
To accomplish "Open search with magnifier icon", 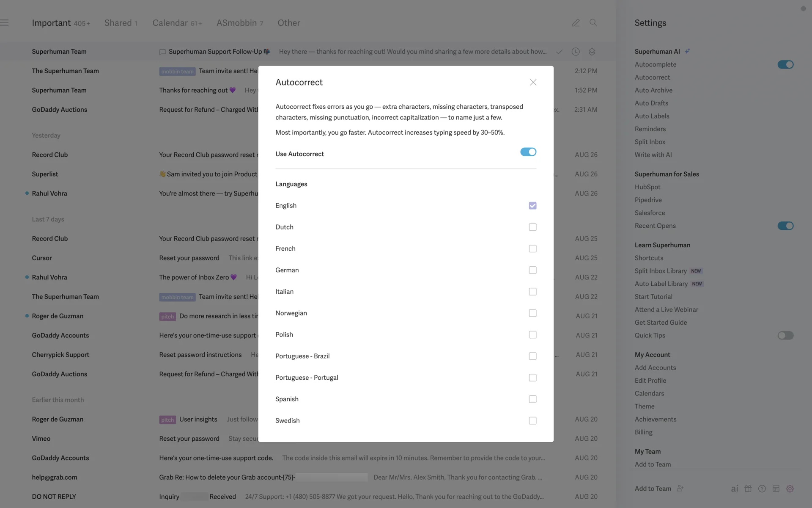I will [593, 23].
